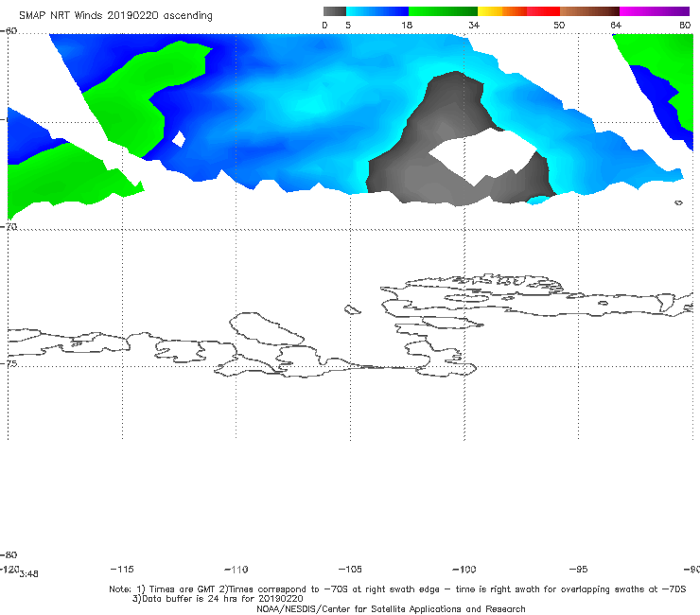Click the longitude label "-100"

(x=464, y=570)
